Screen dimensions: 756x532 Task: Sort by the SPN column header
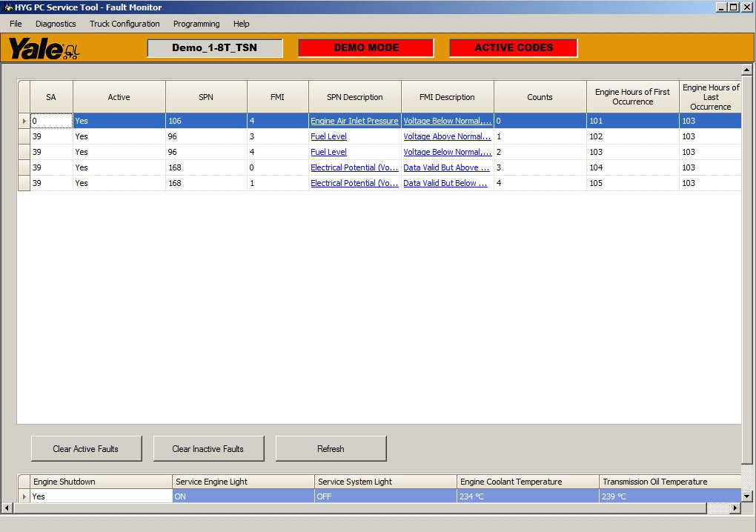[206, 97]
